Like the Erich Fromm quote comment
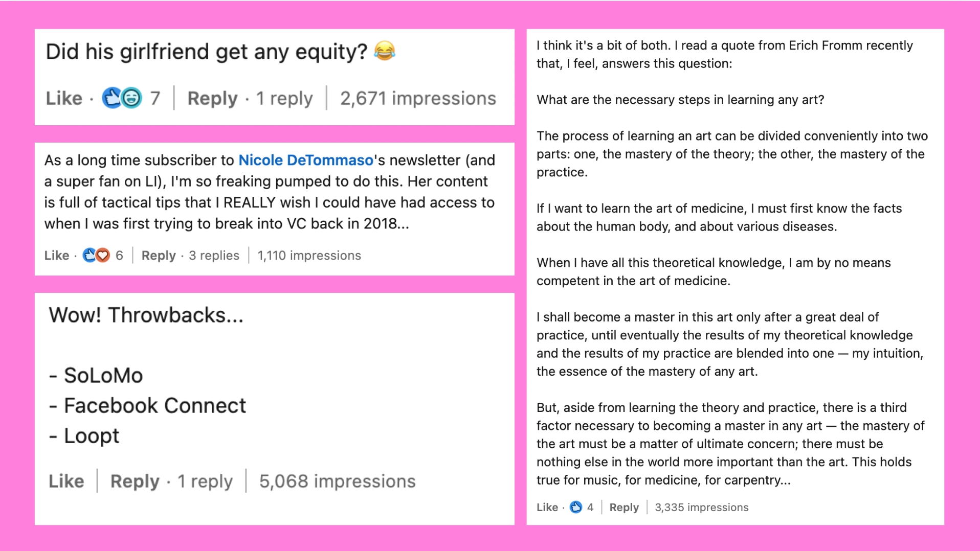This screenshot has height=551, width=980. coord(547,507)
